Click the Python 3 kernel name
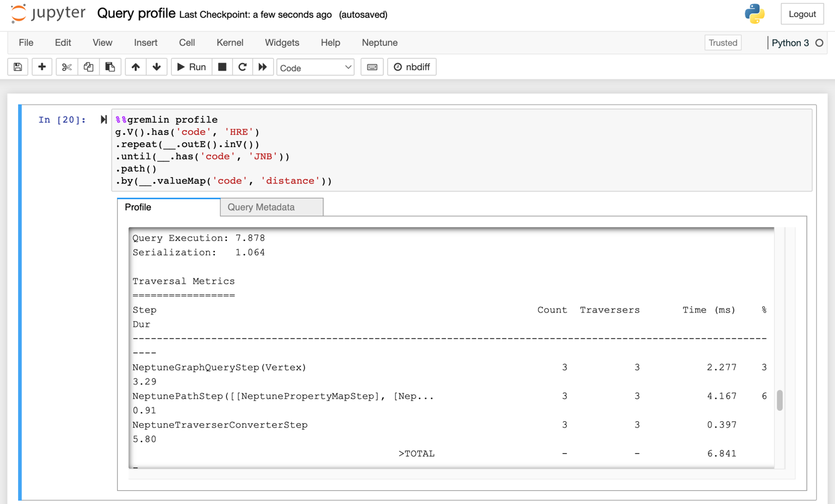 [x=790, y=43]
